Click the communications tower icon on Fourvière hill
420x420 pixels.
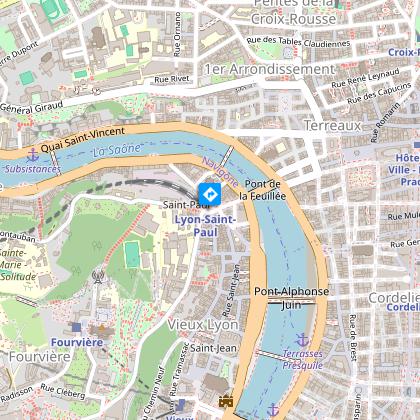click(98, 277)
